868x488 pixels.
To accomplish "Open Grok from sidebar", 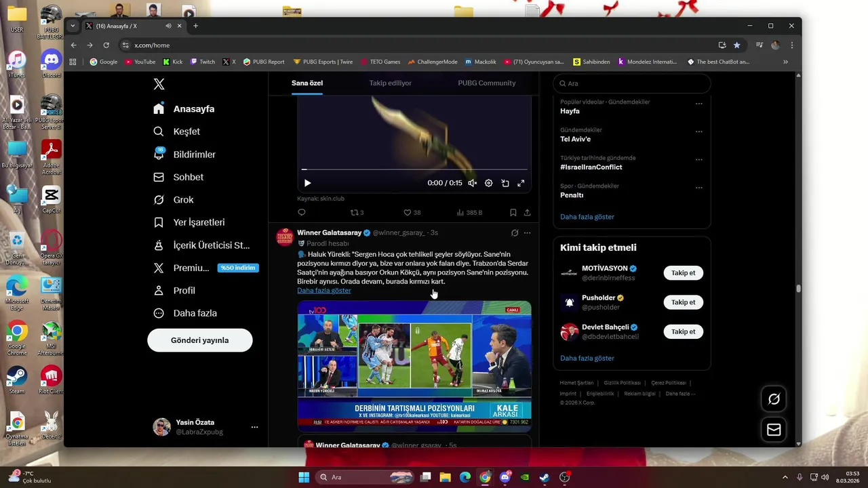I will pos(174,200).
